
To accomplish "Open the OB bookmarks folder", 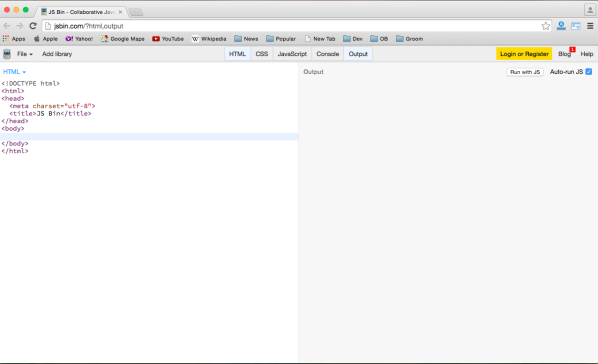I will coord(379,39).
